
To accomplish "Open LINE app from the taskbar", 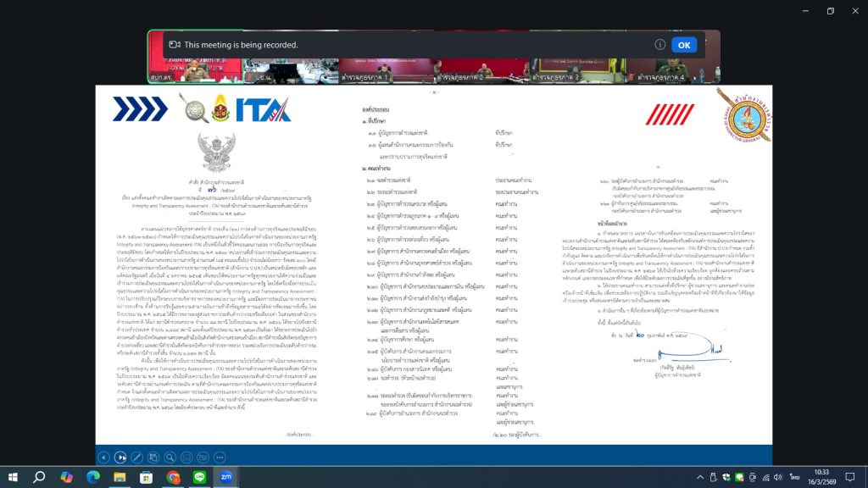I will [x=199, y=477].
